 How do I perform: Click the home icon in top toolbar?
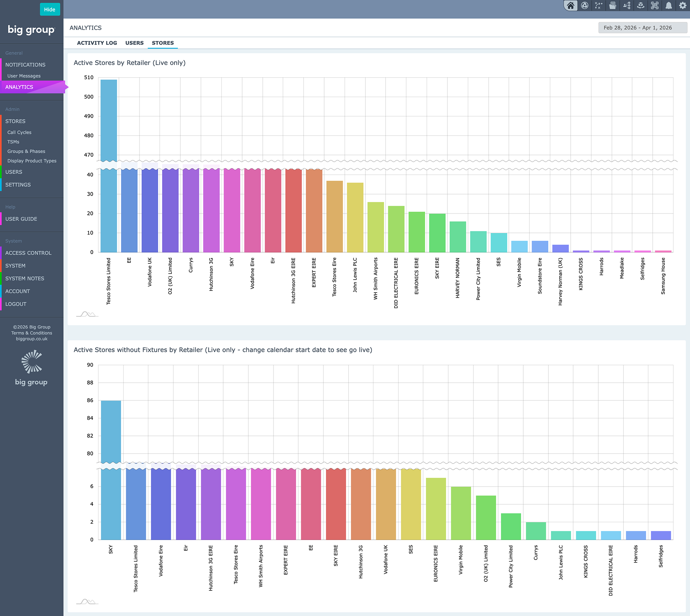pyautogui.click(x=570, y=6)
